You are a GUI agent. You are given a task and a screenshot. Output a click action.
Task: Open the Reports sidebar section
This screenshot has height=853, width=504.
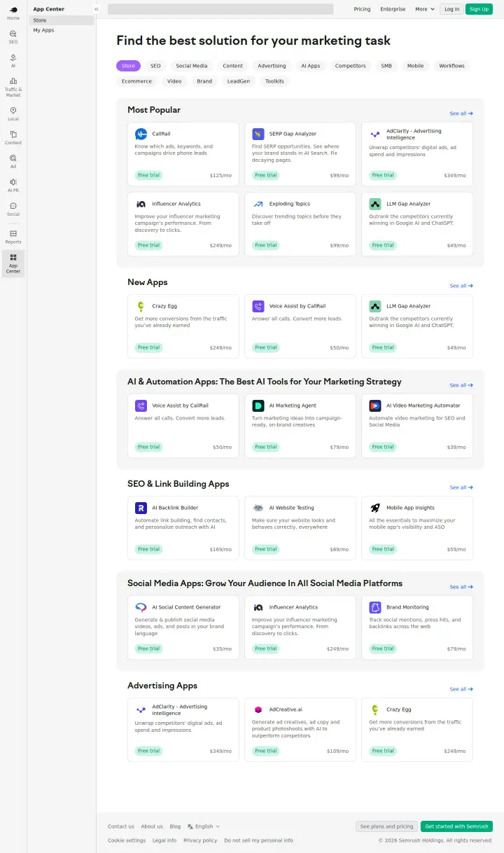click(x=13, y=237)
